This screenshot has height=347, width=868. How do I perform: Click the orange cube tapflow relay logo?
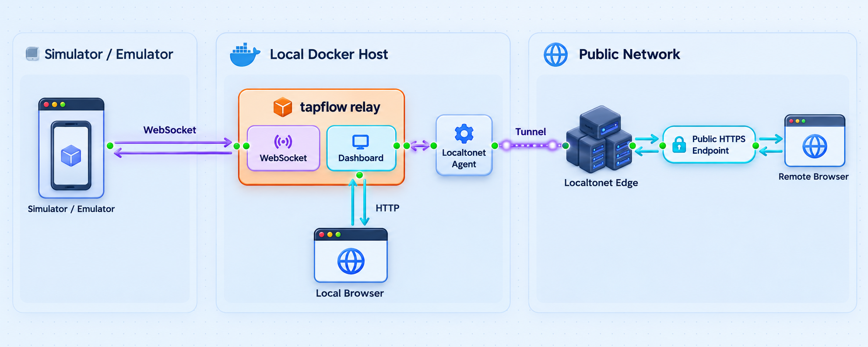(283, 107)
